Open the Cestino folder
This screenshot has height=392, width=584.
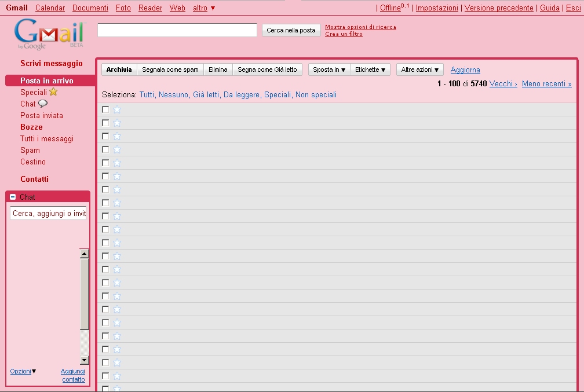tap(33, 162)
